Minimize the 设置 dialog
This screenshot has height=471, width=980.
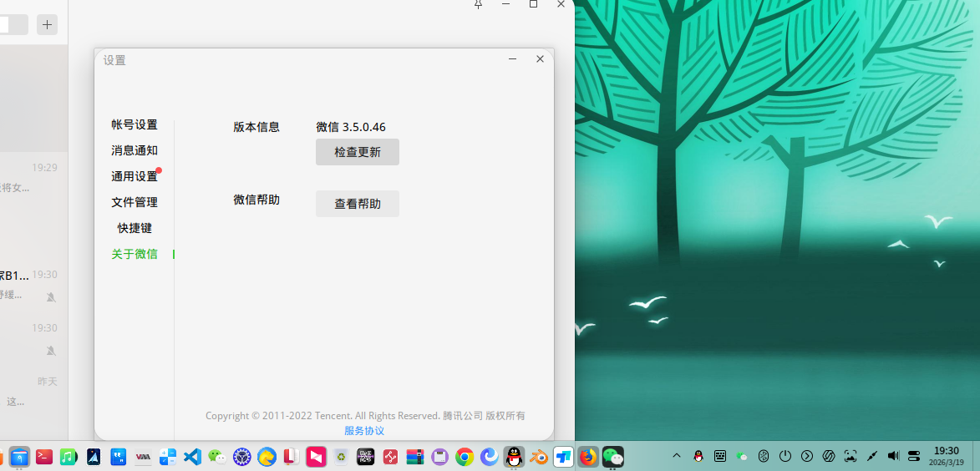(512, 58)
